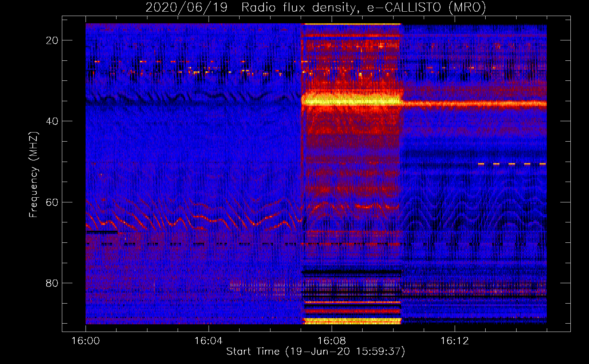Image resolution: width=589 pixels, height=364 pixels.
Task: Click the '16:00' time tick label
Action: tap(86, 341)
